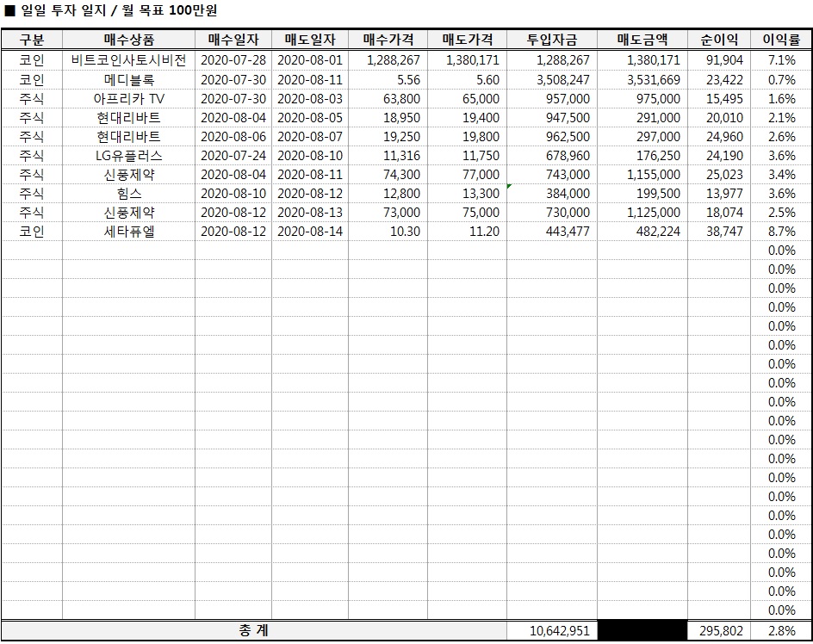Select the buy price 18,950 cell
Screen dimensions: 813x644
click(x=388, y=118)
